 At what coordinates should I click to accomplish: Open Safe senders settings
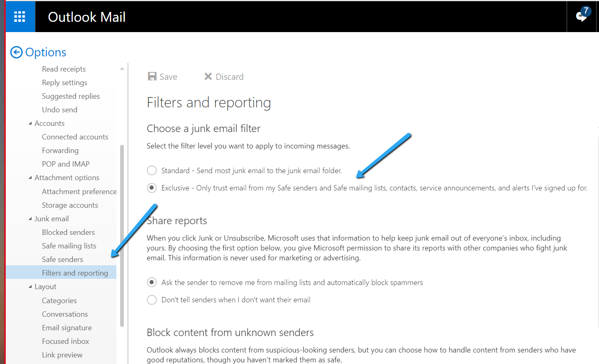coord(63,260)
